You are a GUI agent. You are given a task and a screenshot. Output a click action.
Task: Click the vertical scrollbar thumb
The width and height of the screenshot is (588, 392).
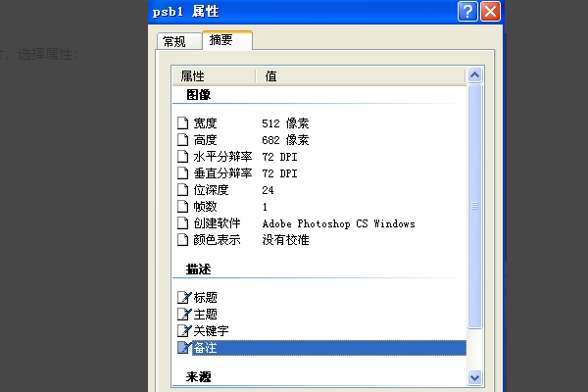point(474,206)
